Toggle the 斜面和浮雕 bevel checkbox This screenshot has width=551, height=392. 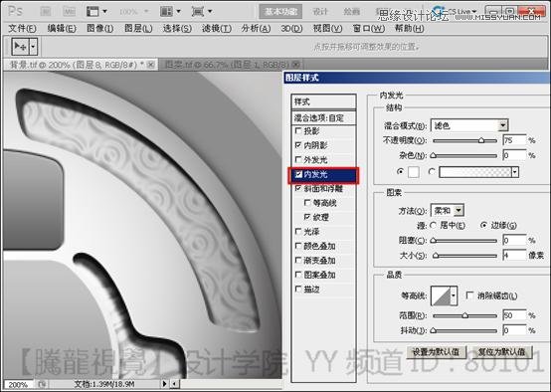(x=298, y=188)
